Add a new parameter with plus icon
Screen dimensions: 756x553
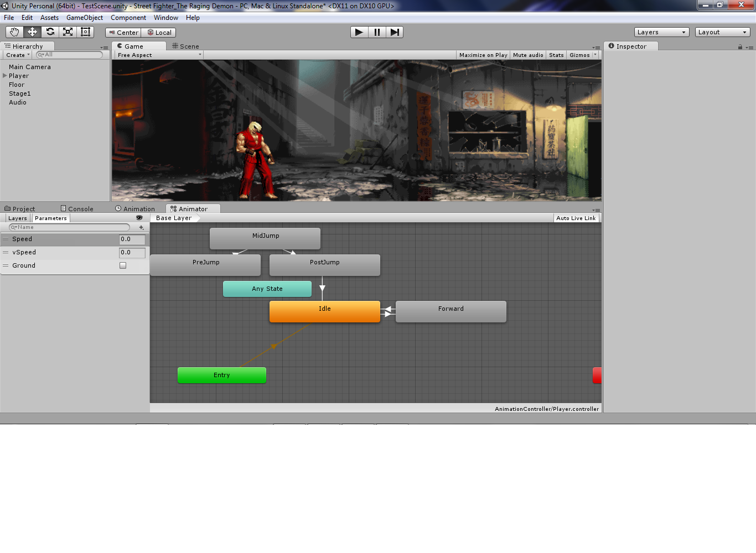pyautogui.click(x=141, y=227)
